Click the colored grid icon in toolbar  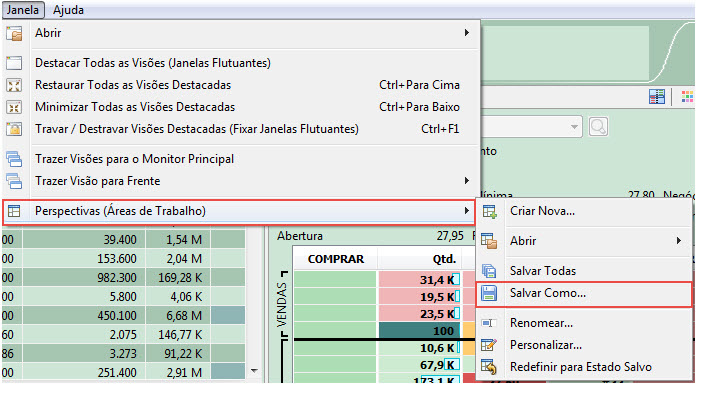pos(687,96)
